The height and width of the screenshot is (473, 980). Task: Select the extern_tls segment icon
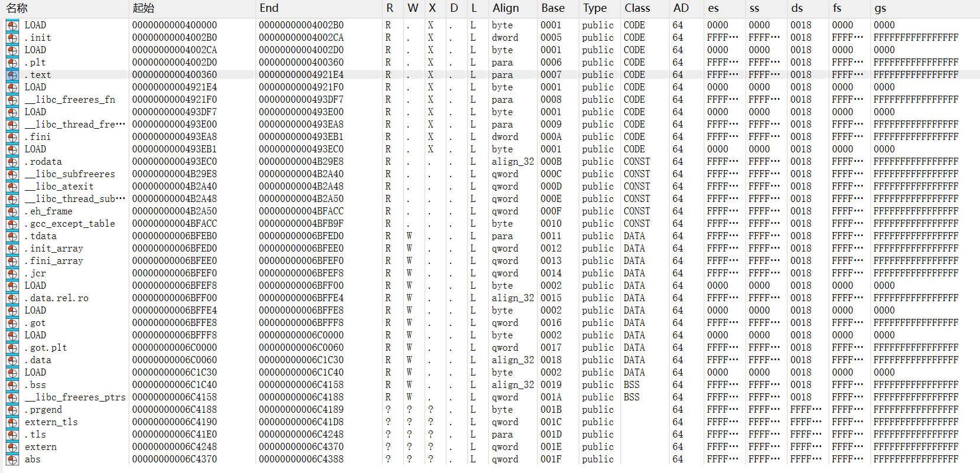(x=12, y=422)
